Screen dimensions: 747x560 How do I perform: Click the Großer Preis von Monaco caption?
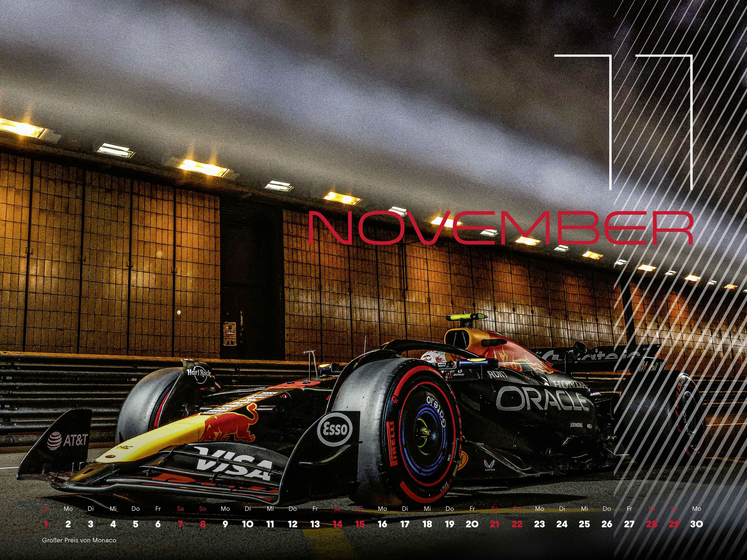pyautogui.click(x=79, y=540)
